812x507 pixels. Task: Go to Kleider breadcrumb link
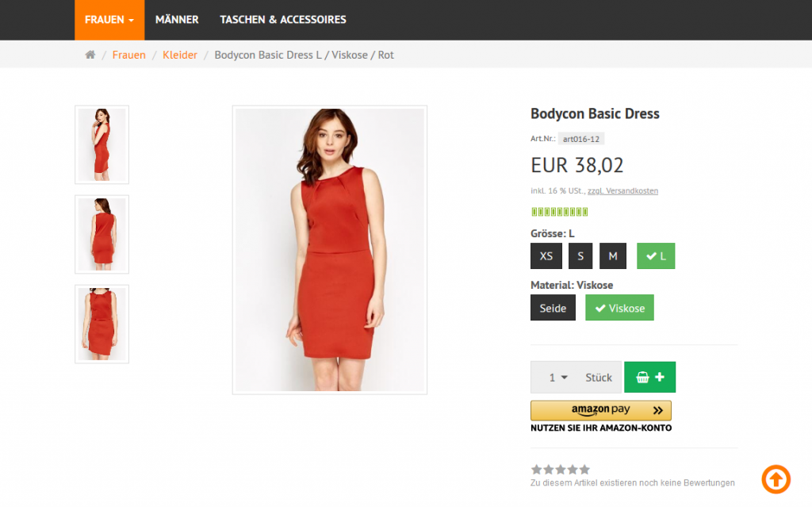(180, 55)
